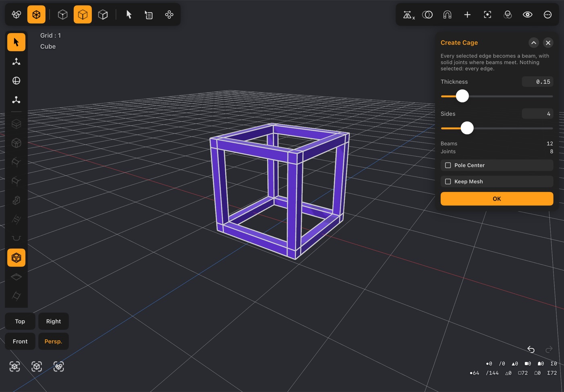
Task: Select the highlighted edge mode cube icon
Action: click(x=83, y=15)
